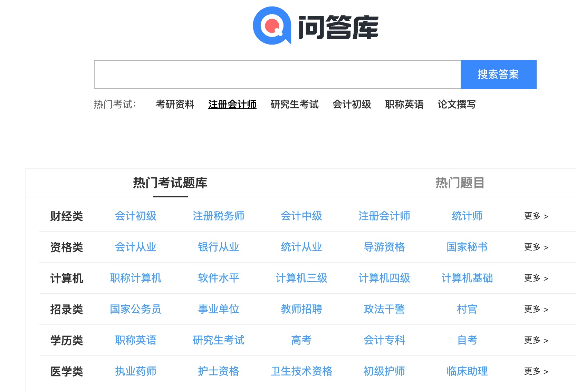Switch to the 热门题目 tab
576x392 pixels.
click(460, 183)
